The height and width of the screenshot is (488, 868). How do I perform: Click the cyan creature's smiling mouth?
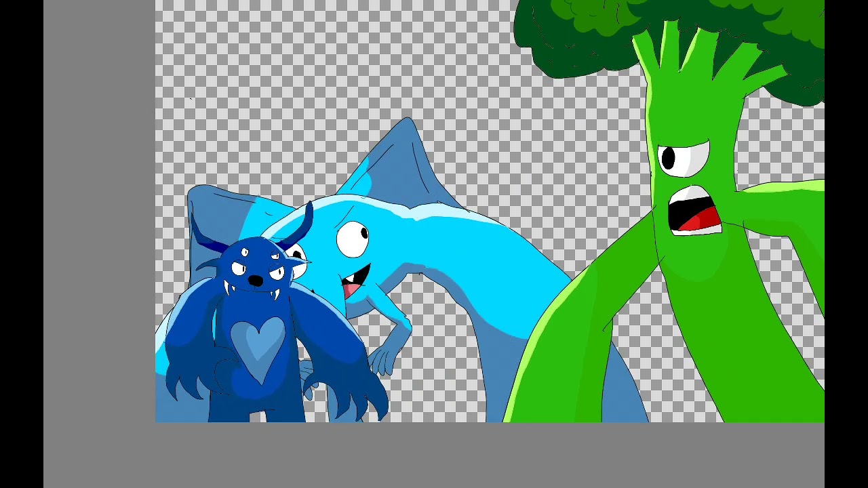[356, 281]
